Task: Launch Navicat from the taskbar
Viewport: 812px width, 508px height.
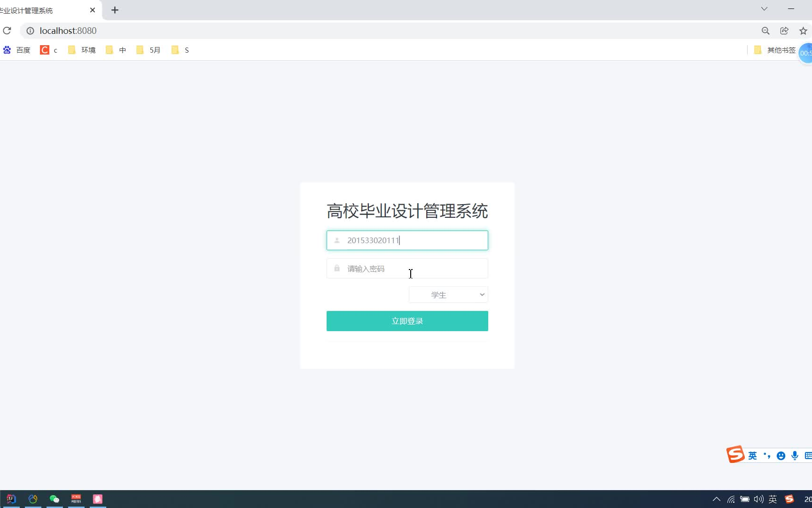Action: pyautogui.click(x=32, y=499)
